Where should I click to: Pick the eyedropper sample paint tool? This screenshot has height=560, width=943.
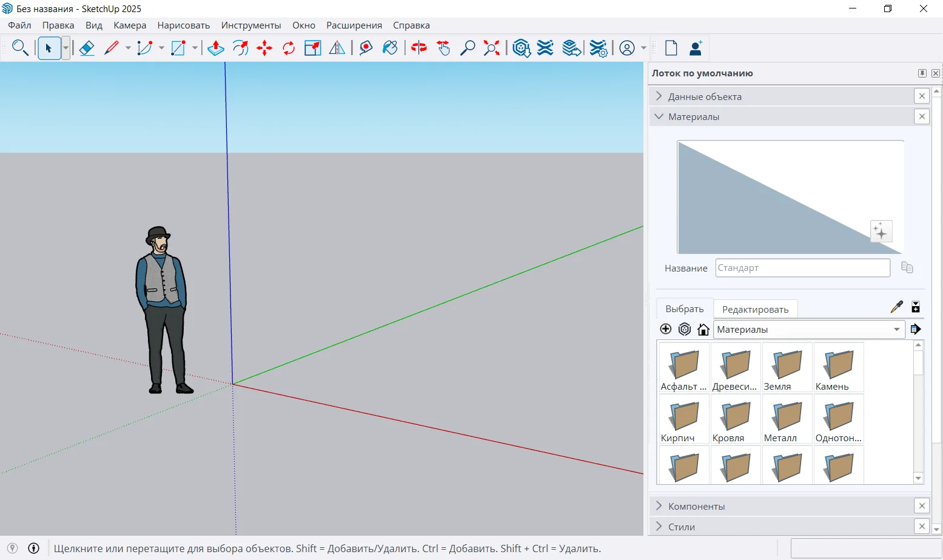[x=896, y=307]
